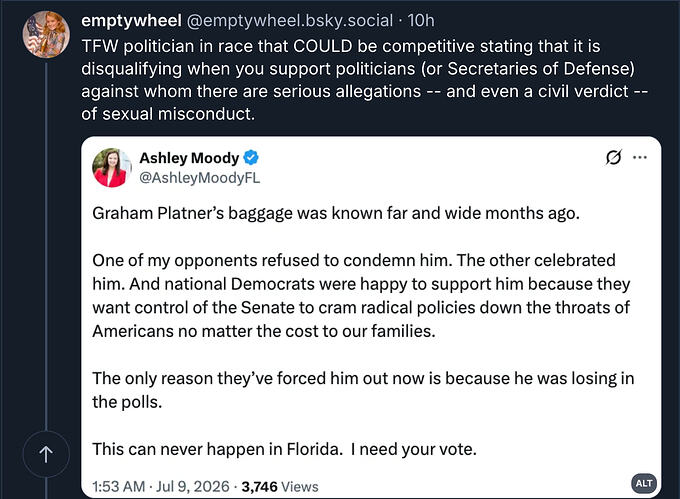The width and height of the screenshot is (680, 499).
Task: Show image ALT text description
Action: (x=644, y=483)
